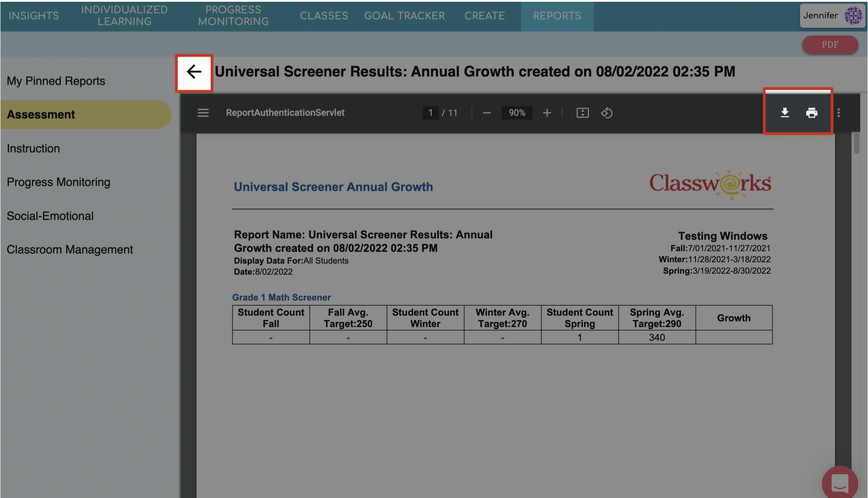Screen dimensions: 868x498
Task: Print the report using printer icon
Action: [x=811, y=113]
